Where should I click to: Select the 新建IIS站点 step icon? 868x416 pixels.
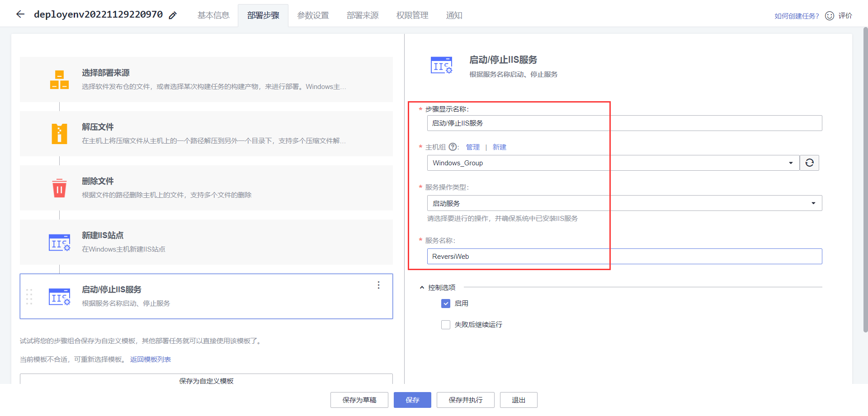pyautogui.click(x=59, y=242)
